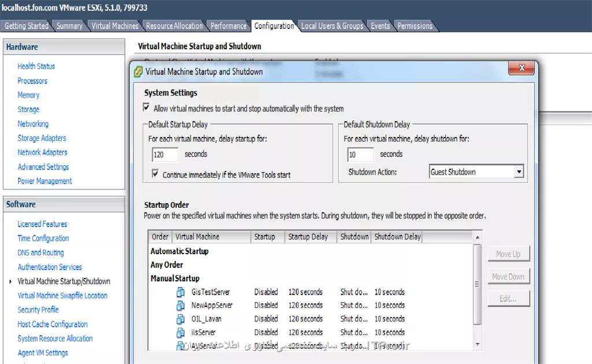Open the Shutdown Action dropdown

point(519,172)
